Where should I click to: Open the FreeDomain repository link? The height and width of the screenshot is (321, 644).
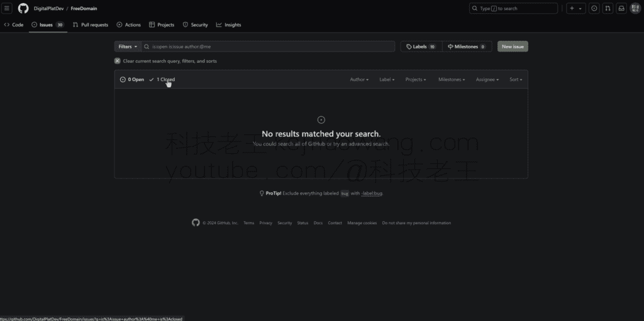click(x=84, y=9)
